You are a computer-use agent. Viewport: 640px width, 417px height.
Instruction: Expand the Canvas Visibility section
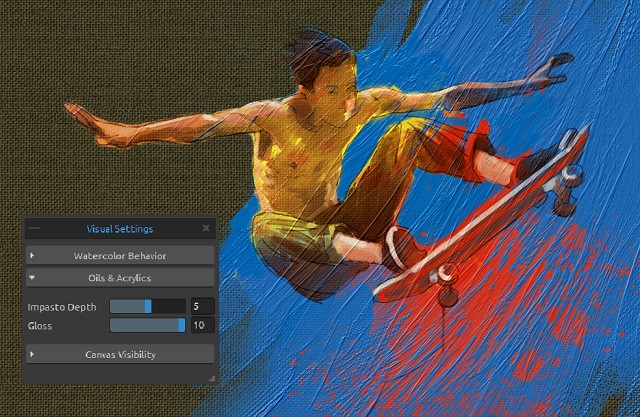[120, 354]
